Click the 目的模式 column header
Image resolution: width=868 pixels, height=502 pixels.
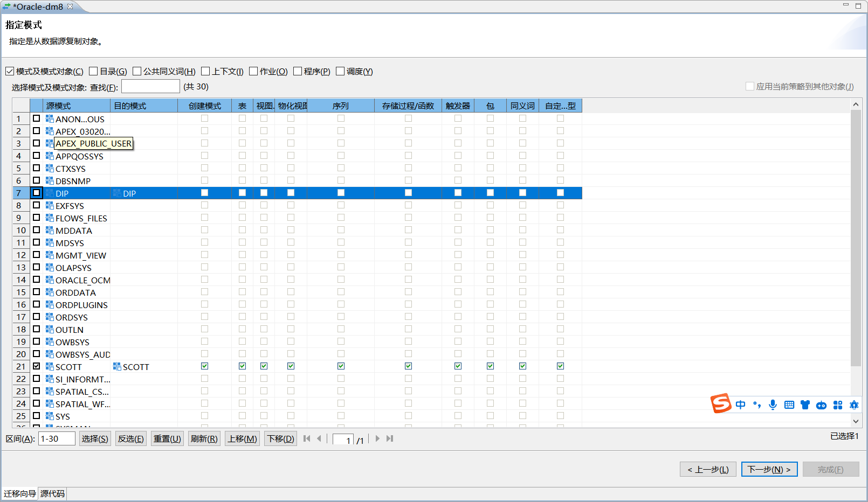pos(144,106)
